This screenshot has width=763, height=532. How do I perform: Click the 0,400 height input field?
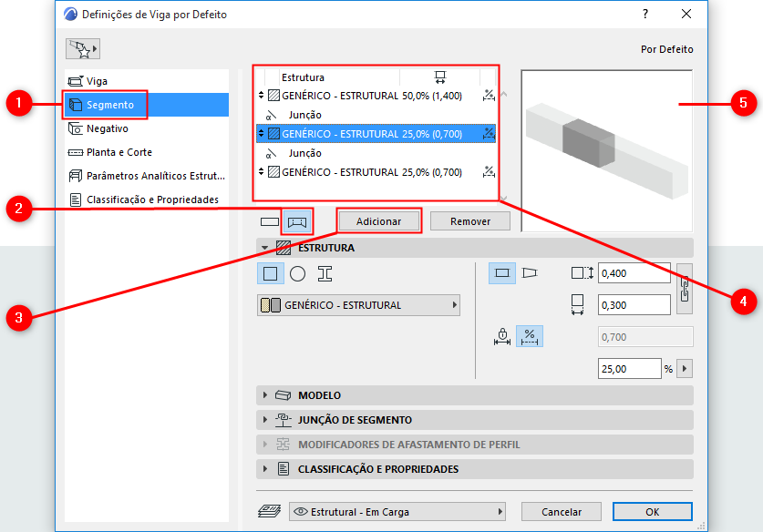point(634,272)
